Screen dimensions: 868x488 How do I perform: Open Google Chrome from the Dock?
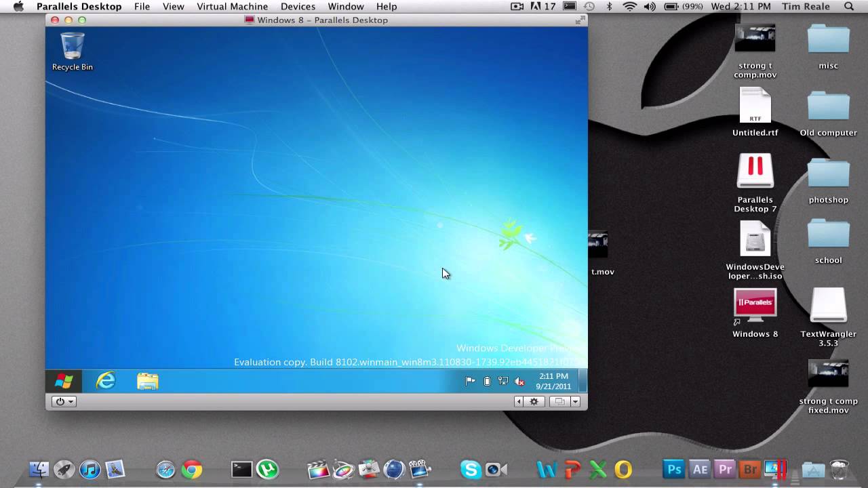click(192, 469)
